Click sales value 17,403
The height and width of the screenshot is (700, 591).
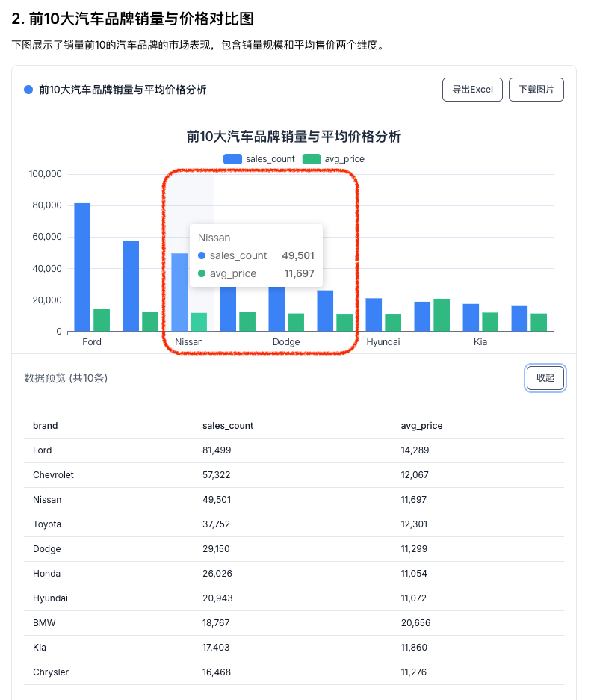click(x=216, y=647)
